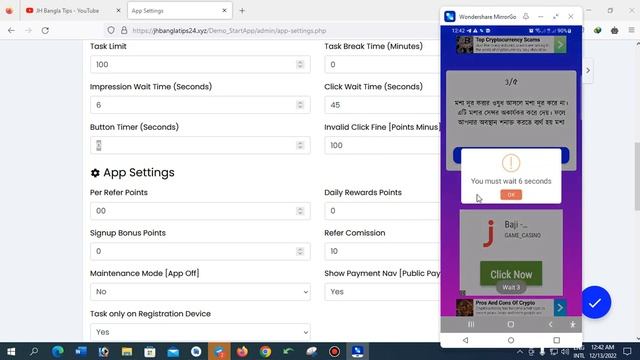Click the Daily Rewards Points field
This screenshot has height=360, width=640.
pyautogui.click(x=382, y=211)
